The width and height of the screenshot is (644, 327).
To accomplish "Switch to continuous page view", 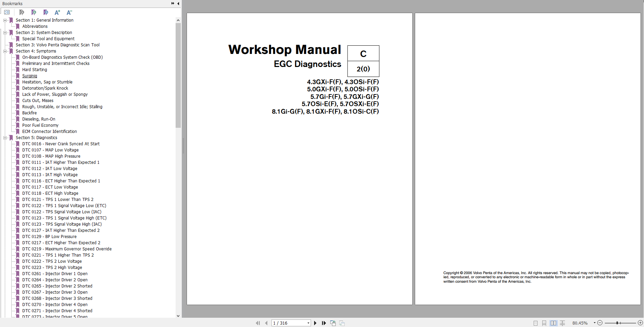I will 544,323.
